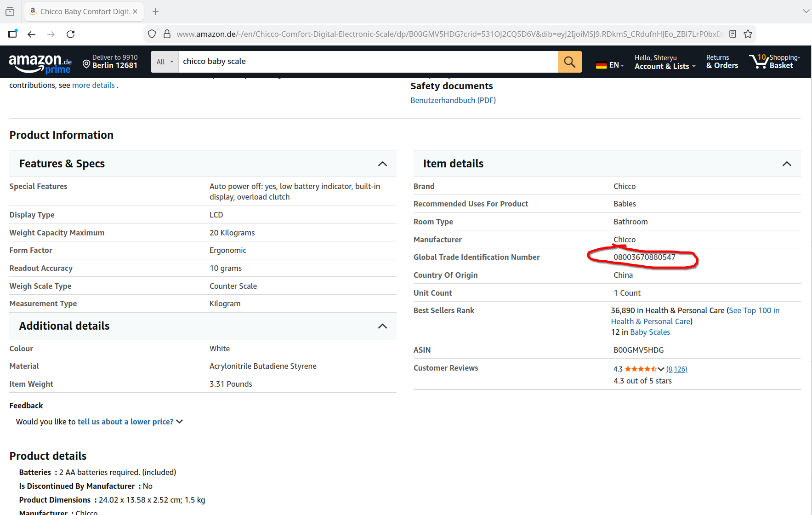812x515 pixels.
Task: Go back using the browser back arrow
Action: (31, 34)
